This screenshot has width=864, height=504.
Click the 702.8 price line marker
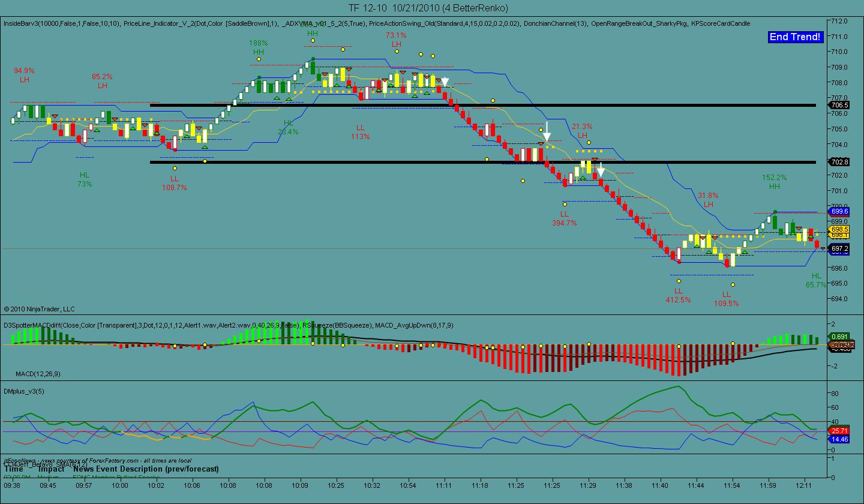839,162
